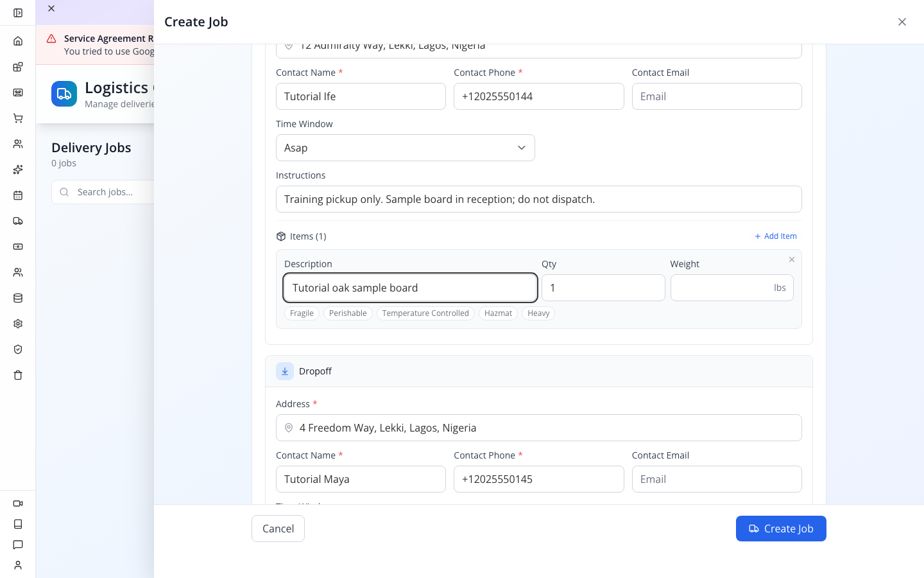Click the Cancel button
This screenshot has height=578, width=924.
click(278, 529)
